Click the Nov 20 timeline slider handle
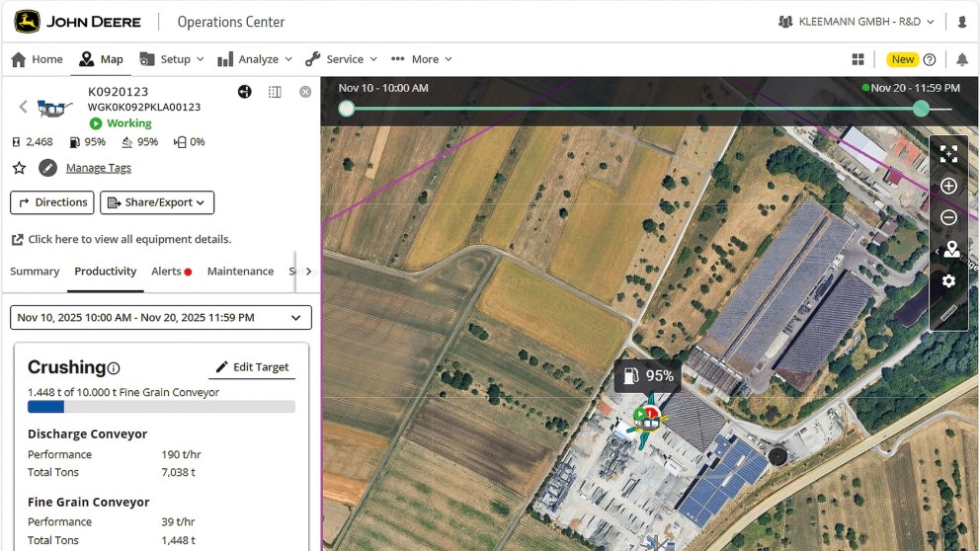Viewport: 980px width, 551px height. click(921, 109)
